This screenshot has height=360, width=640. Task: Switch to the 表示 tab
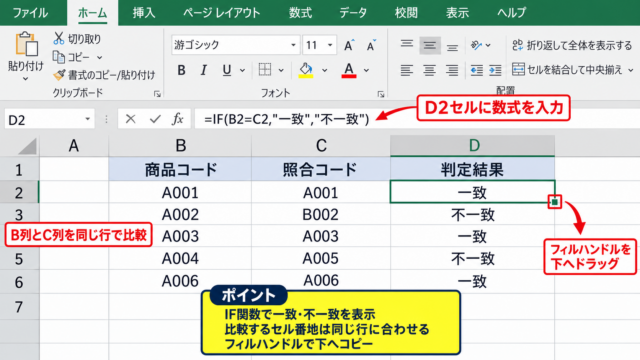pos(457,13)
